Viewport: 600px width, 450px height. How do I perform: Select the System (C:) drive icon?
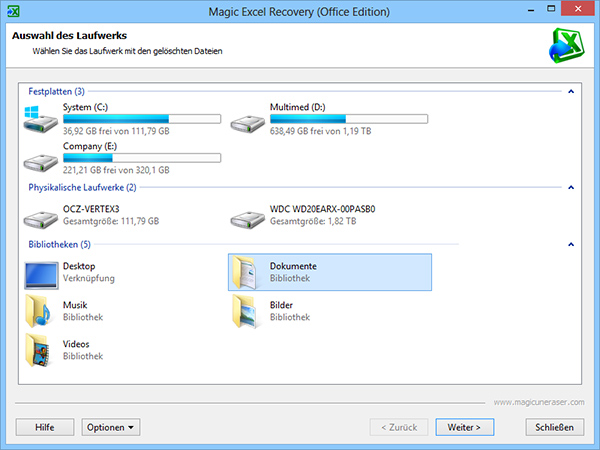(x=41, y=120)
